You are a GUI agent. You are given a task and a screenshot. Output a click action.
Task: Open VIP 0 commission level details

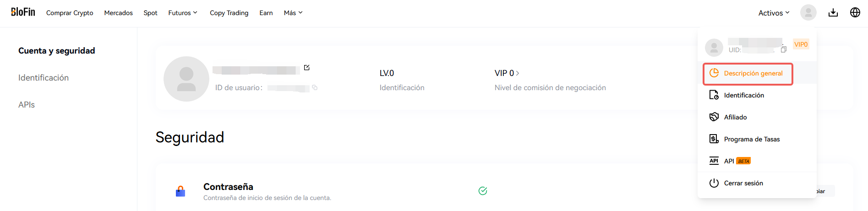(x=507, y=73)
